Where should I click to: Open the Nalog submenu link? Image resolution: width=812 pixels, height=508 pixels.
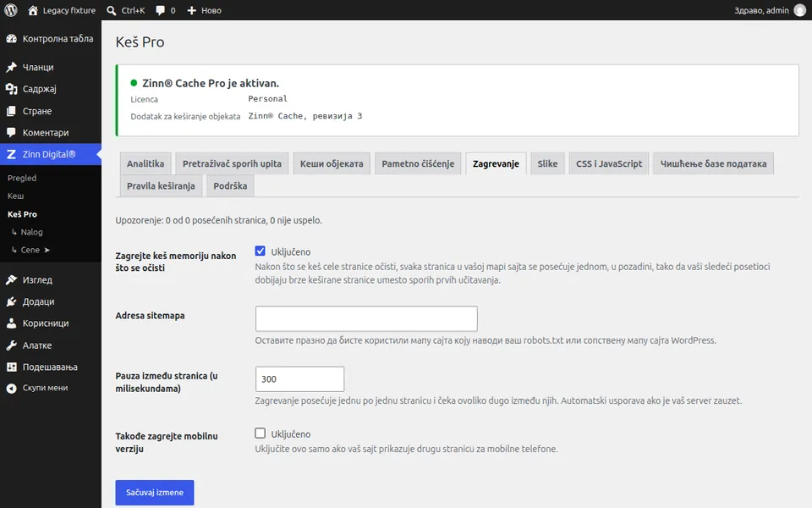pyautogui.click(x=31, y=232)
